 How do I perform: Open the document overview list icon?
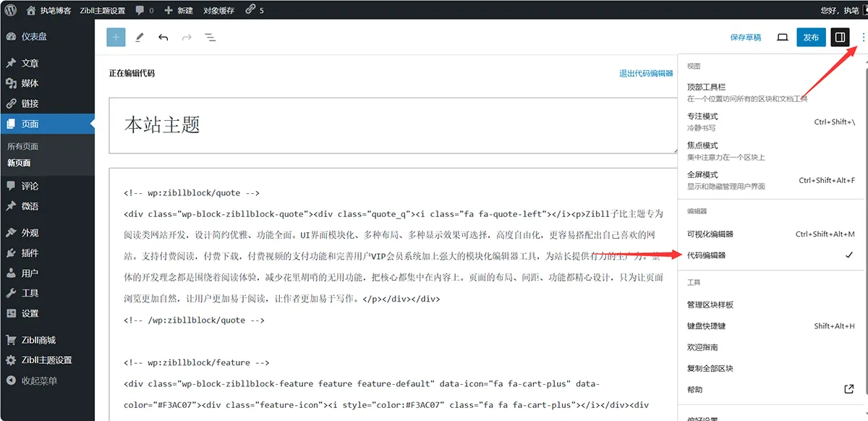point(210,37)
